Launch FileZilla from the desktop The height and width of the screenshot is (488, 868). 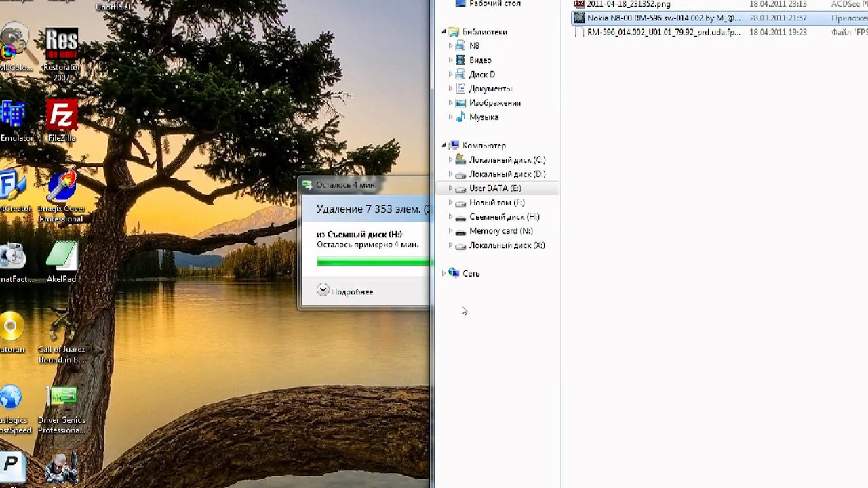[x=62, y=121]
